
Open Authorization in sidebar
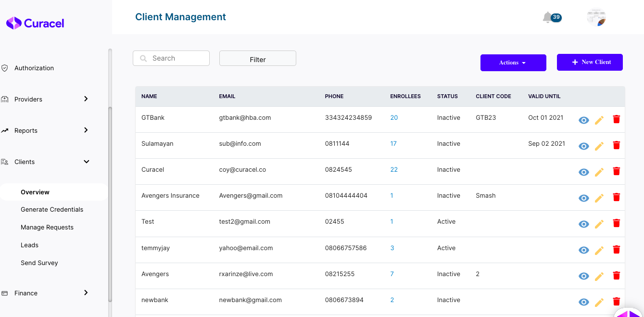(x=34, y=68)
